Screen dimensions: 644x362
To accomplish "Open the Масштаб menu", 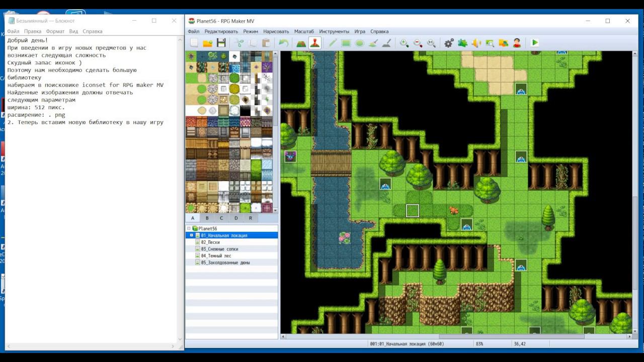I will tap(304, 31).
